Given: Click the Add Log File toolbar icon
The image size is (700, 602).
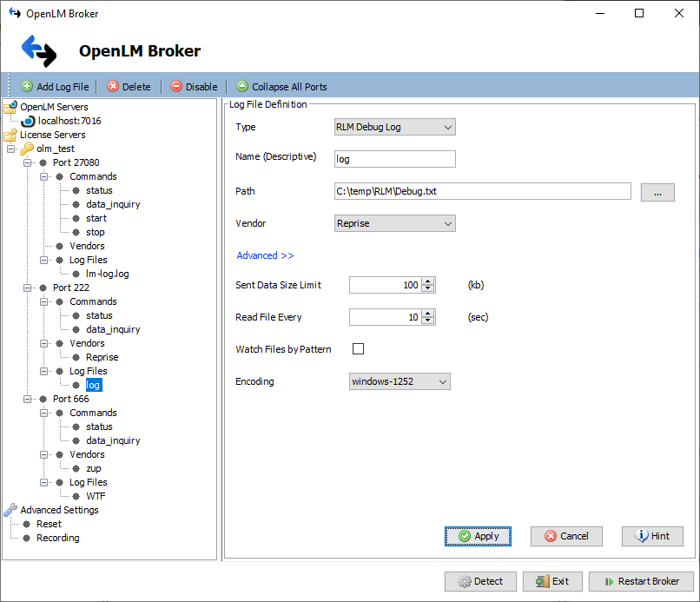Looking at the screenshot, I should (25, 86).
